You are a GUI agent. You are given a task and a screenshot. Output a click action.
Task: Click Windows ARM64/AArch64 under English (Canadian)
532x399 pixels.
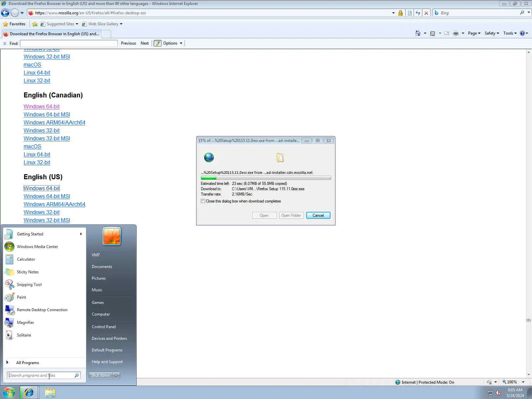click(x=55, y=123)
